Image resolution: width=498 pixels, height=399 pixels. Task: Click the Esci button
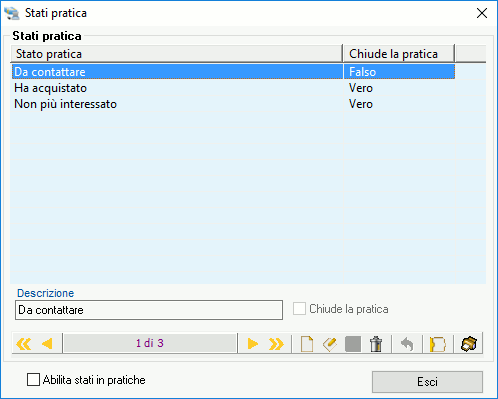427,382
